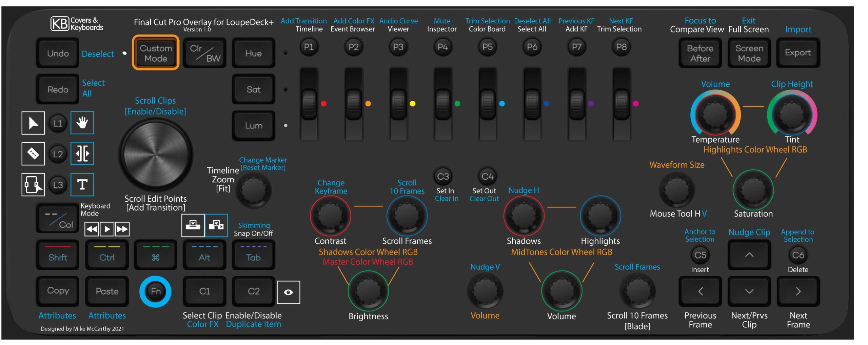Select the blade razor tool icon
Viewport: 868px width, 345px height.
tap(33, 154)
